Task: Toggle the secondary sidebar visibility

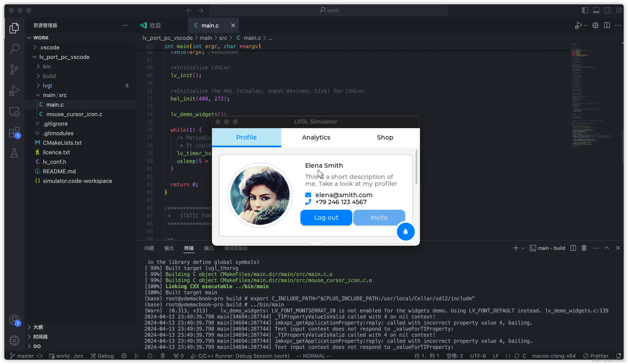Action: click(x=608, y=10)
